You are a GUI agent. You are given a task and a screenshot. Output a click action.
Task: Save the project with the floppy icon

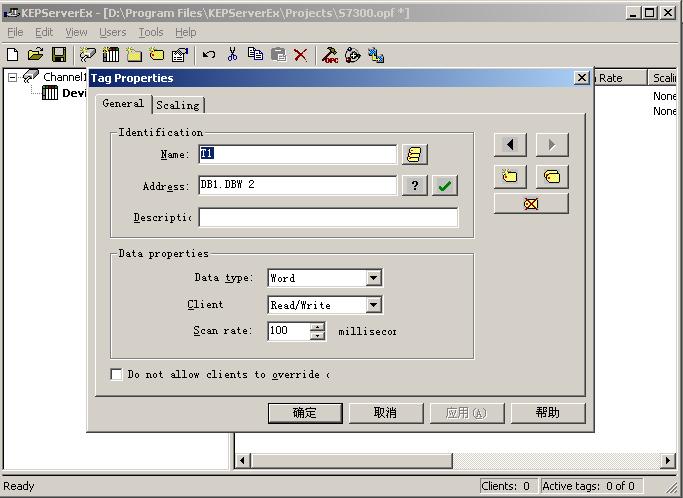coord(59,55)
